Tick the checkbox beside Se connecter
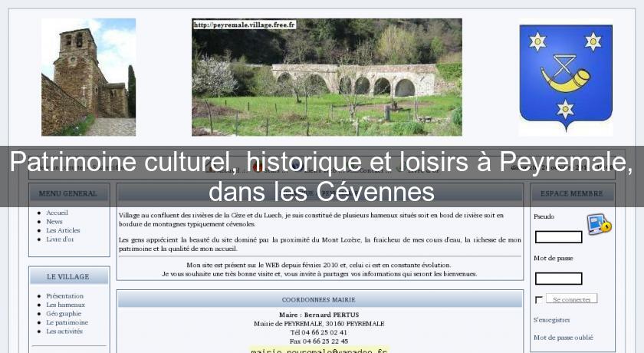This screenshot has height=353, width=644. 539,299
